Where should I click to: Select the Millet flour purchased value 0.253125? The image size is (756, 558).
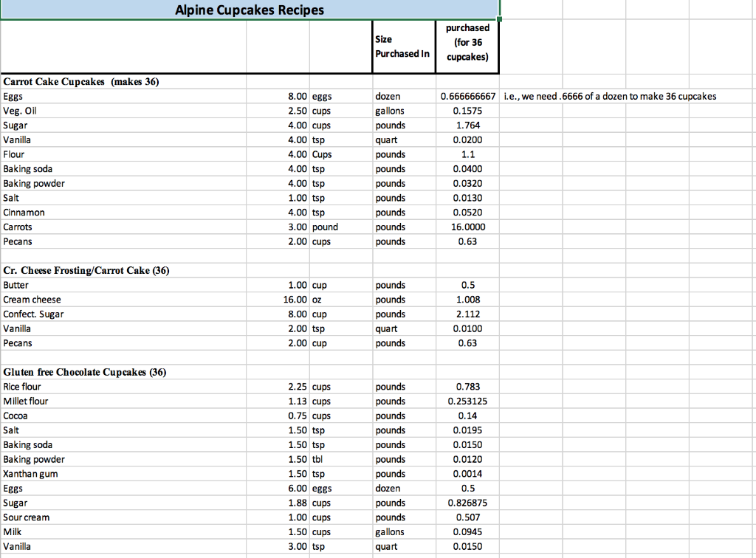pyautogui.click(x=467, y=401)
